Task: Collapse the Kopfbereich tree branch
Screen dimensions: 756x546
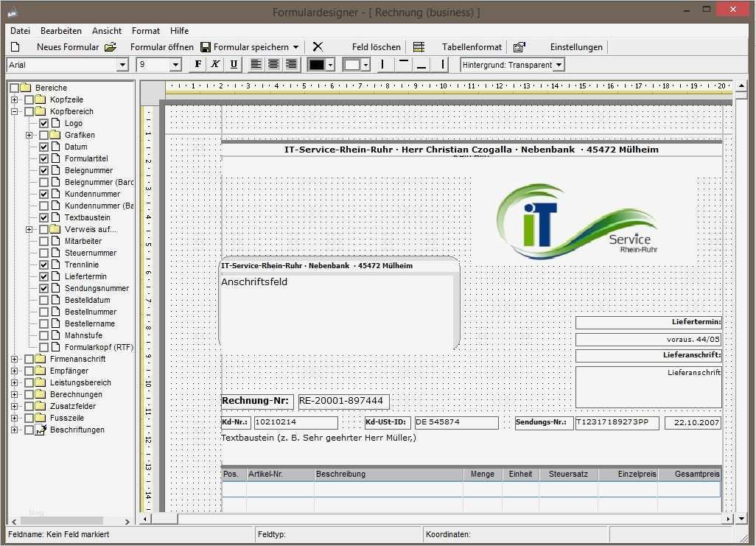Action: [x=14, y=111]
